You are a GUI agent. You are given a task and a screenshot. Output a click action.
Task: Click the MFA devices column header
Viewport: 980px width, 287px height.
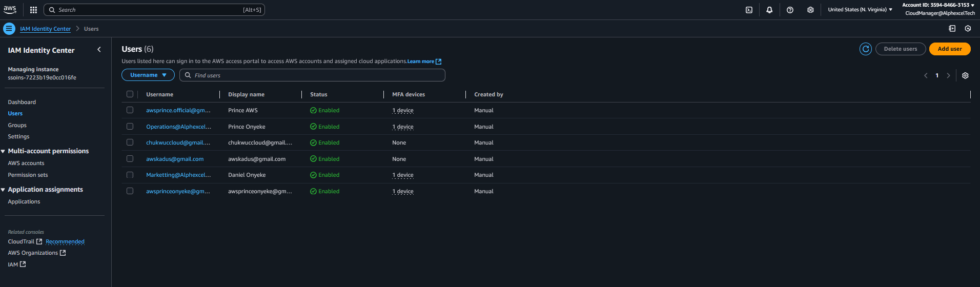click(409, 94)
